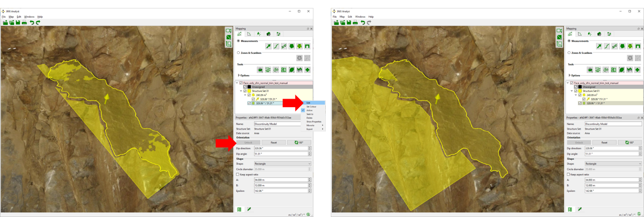644x217 pixels.
Task: Open the Map menu in left window
Action: 11,17
